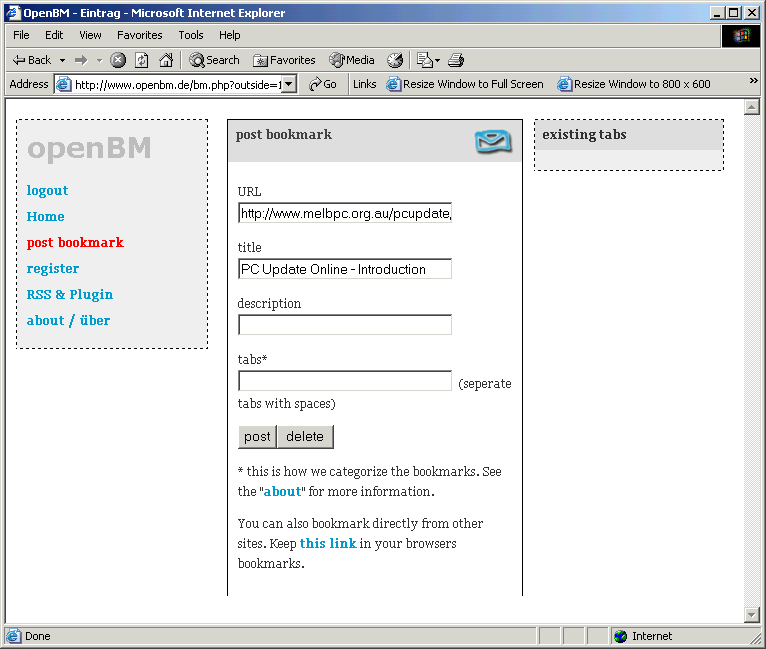Click the Go button

point(323,84)
